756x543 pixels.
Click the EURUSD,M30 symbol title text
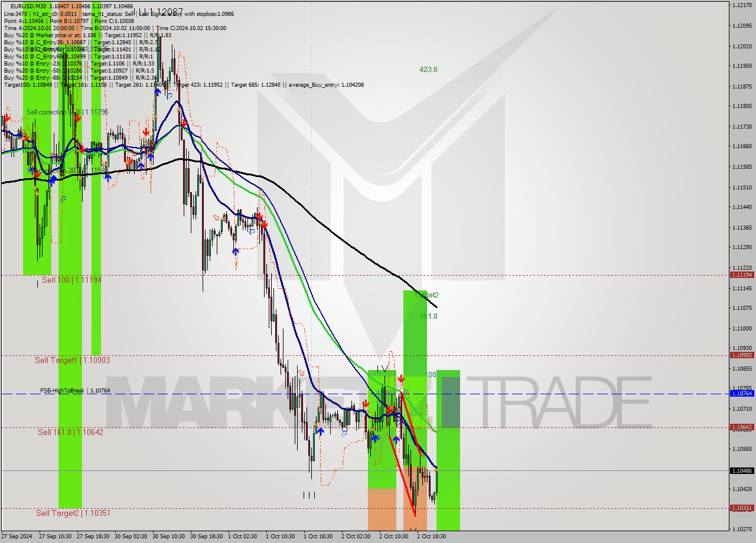(x=30, y=6)
